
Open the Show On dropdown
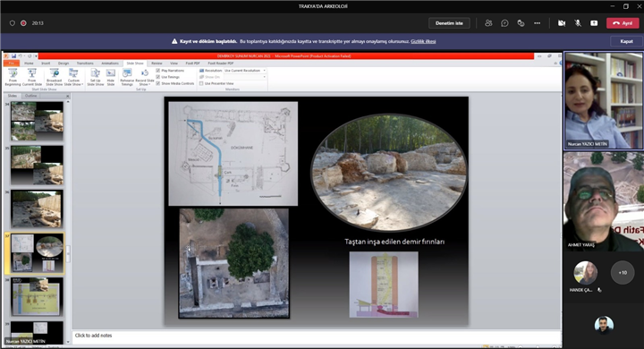pyautogui.click(x=245, y=77)
